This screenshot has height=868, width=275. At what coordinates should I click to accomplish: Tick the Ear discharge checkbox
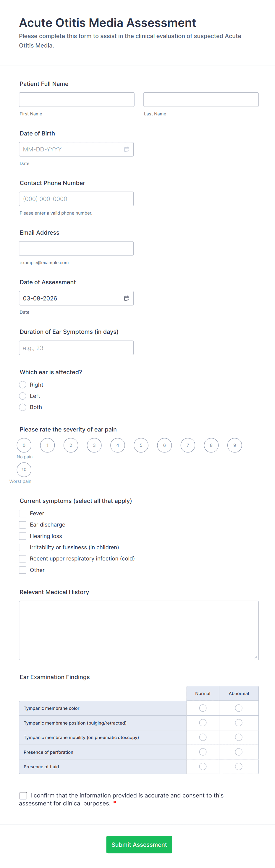22,525
